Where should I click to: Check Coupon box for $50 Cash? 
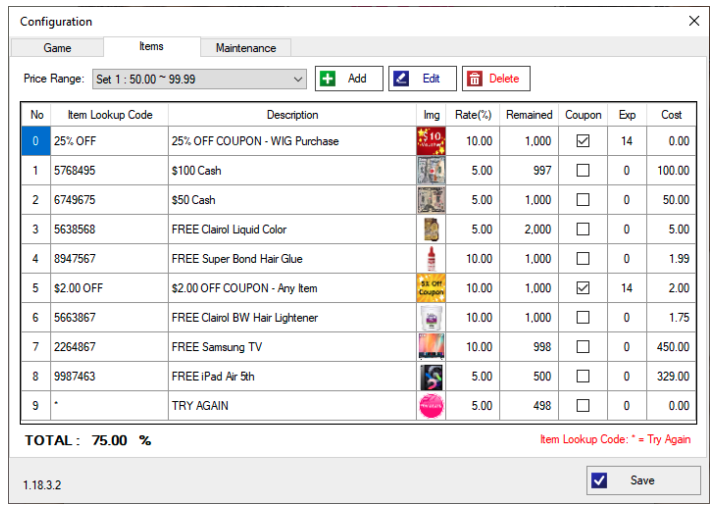(583, 200)
